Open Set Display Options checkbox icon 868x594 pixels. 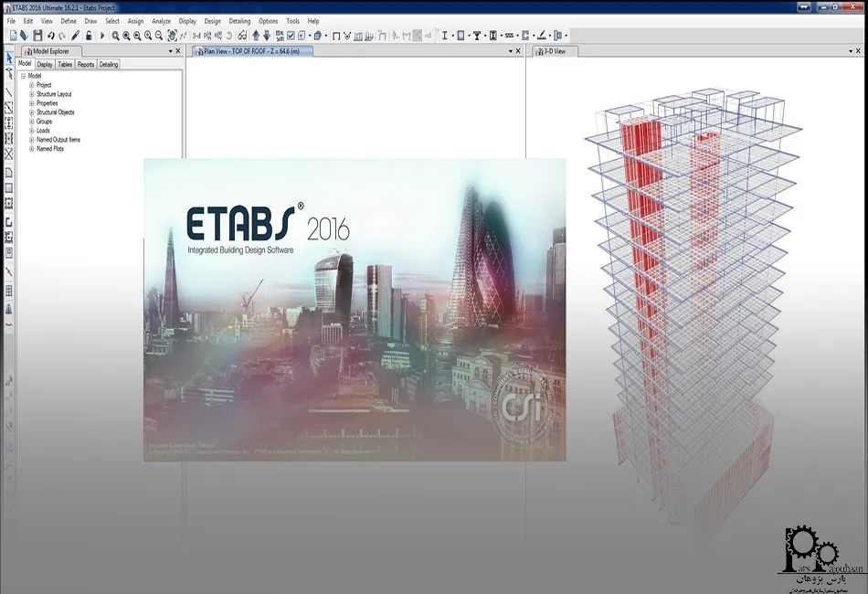click(291, 36)
